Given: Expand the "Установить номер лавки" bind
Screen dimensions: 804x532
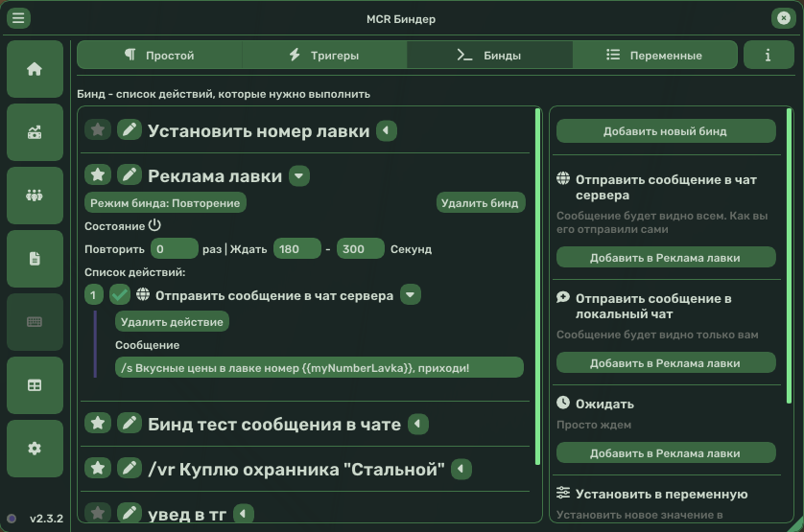Looking at the screenshot, I should (x=387, y=130).
